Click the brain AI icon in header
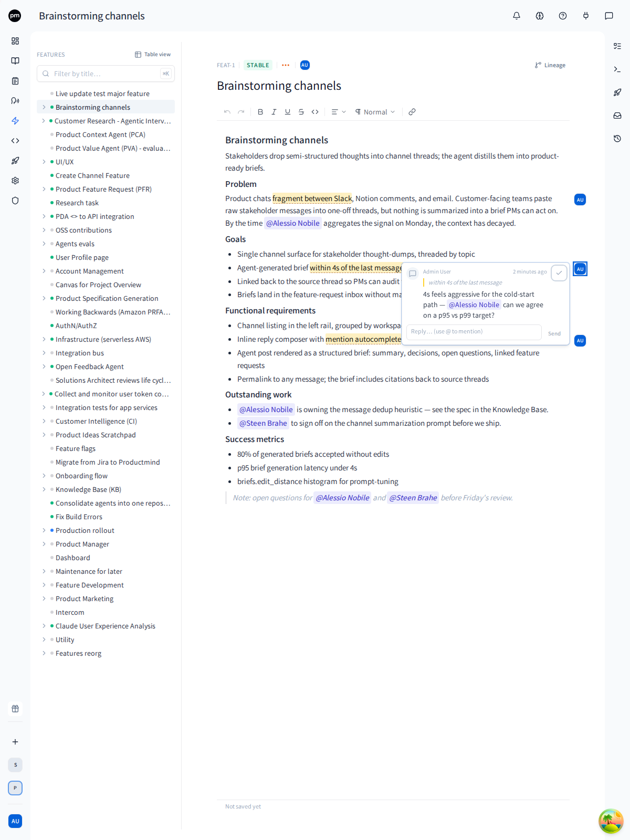The image size is (630, 840). (540, 16)
